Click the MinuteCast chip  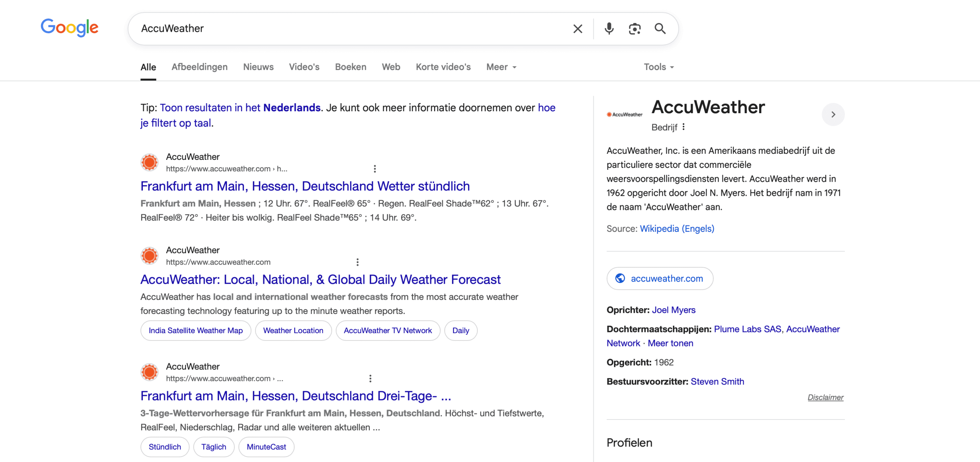(x=266, y=447)
